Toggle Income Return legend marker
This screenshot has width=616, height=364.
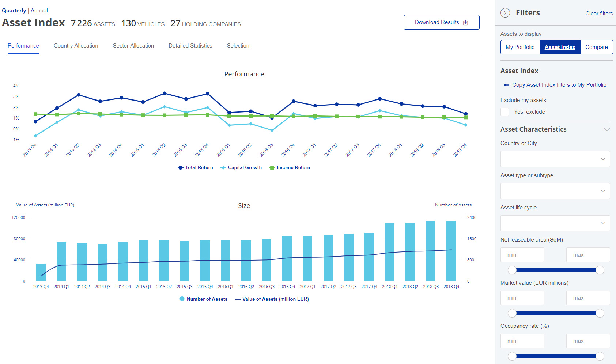[x=272, y=168]
